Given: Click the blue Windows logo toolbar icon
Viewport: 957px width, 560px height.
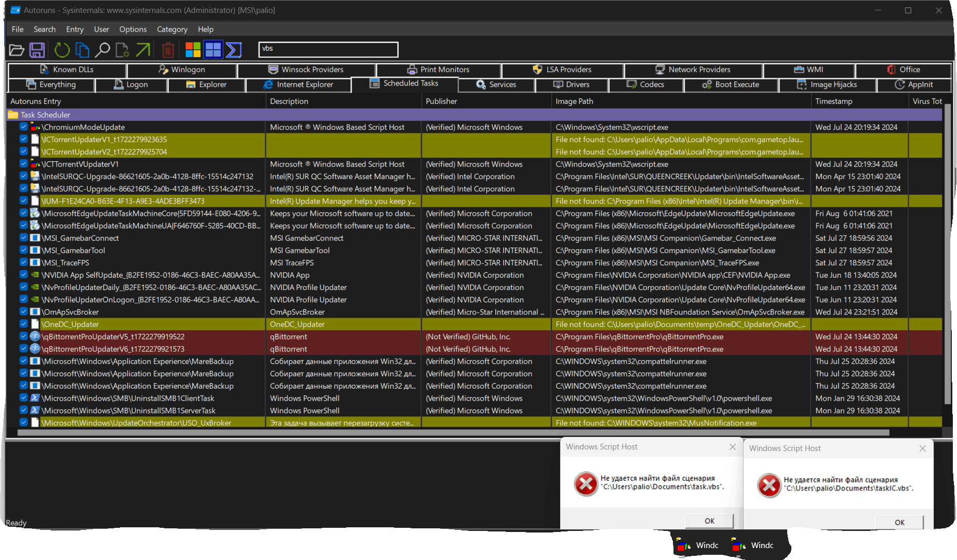Looking at the screenshot, I should coord(213,50).
